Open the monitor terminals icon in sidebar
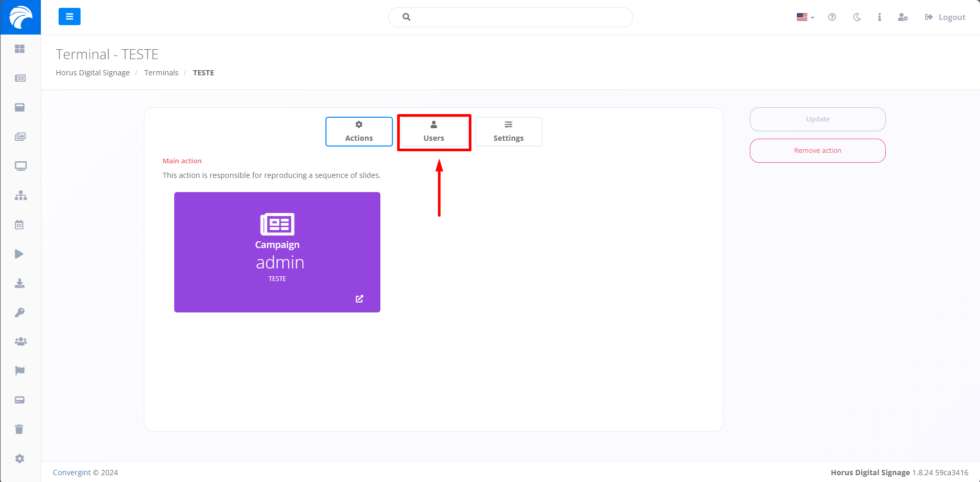Screen dimensions: 980x482 [x=20, y=166]
